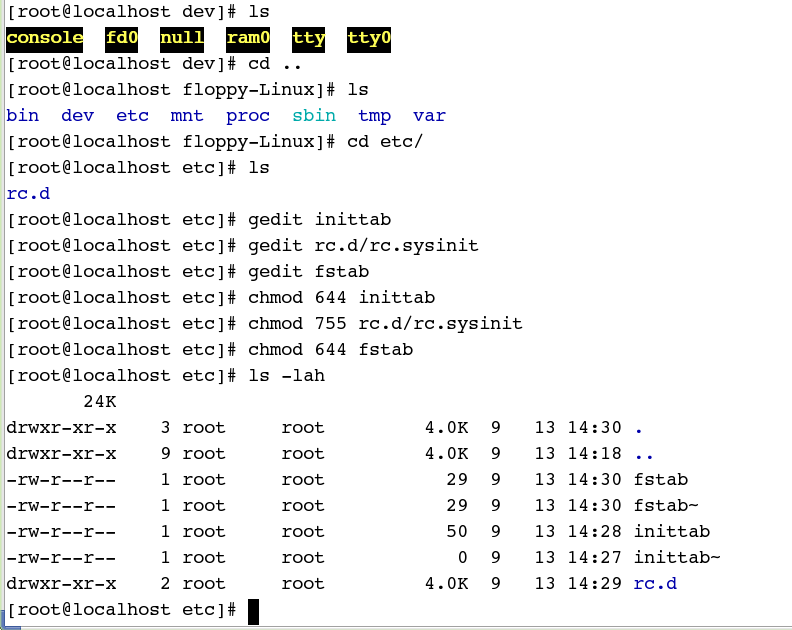This screenshot has height=630, width=792.
Task: Click the '24K' total size value
Action: (x=100, y=402)
